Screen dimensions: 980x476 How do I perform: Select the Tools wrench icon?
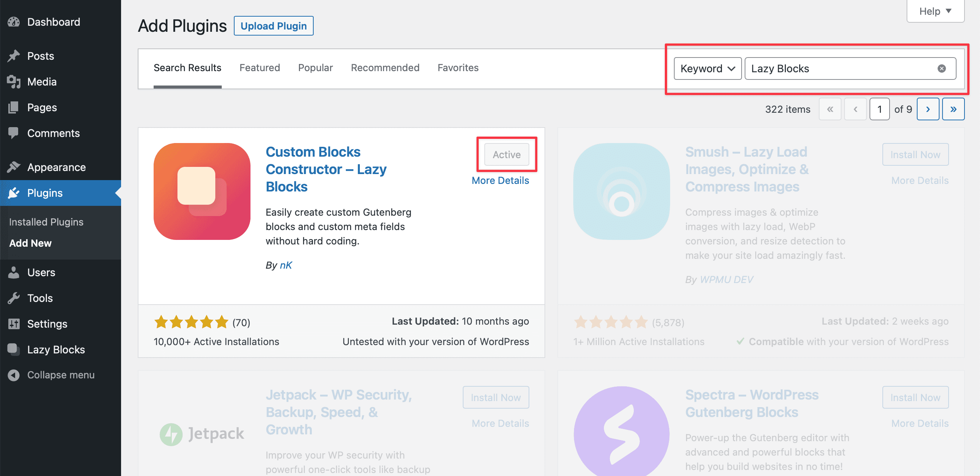pyautogui.click(x=14, y=298)
